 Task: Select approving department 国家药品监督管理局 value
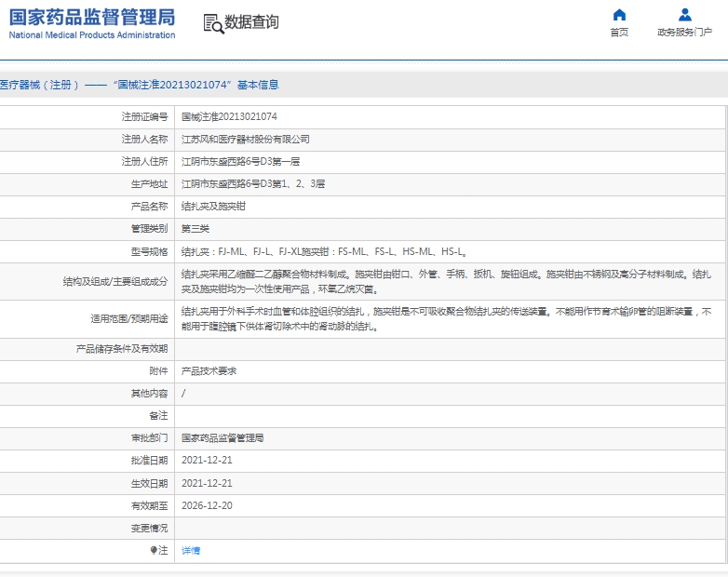click(x=222, y=437)
